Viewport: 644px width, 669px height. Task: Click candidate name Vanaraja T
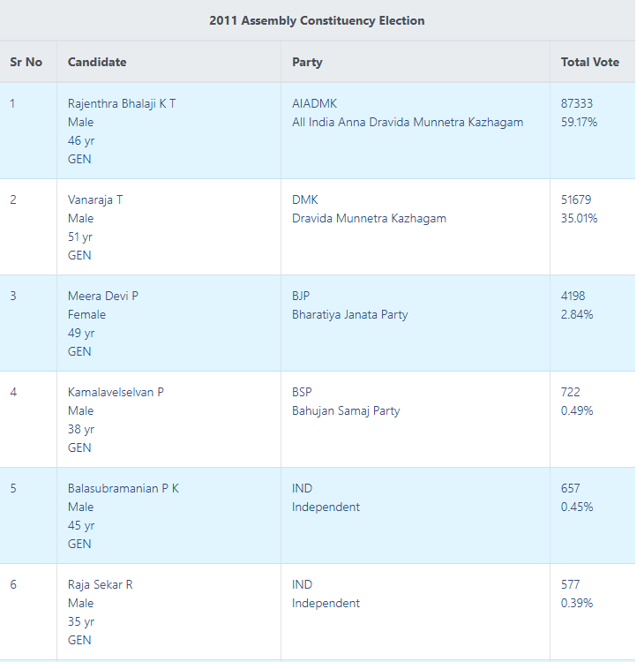[x=95, y=199]
